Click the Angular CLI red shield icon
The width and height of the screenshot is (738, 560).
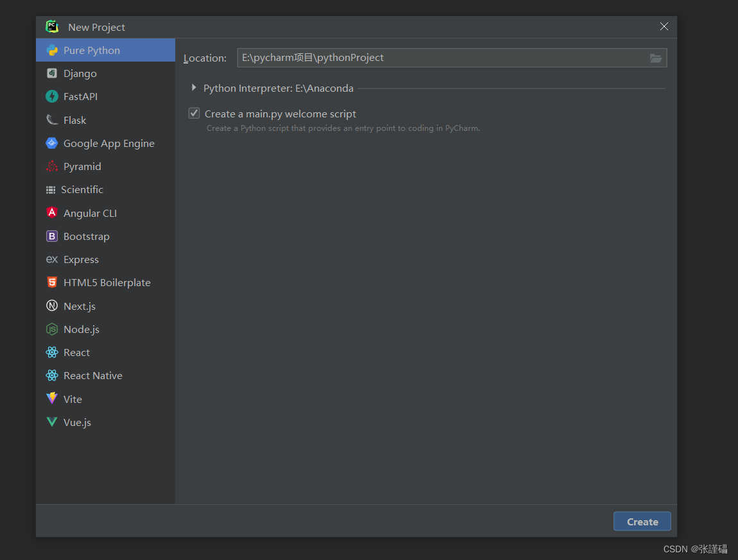52,213
